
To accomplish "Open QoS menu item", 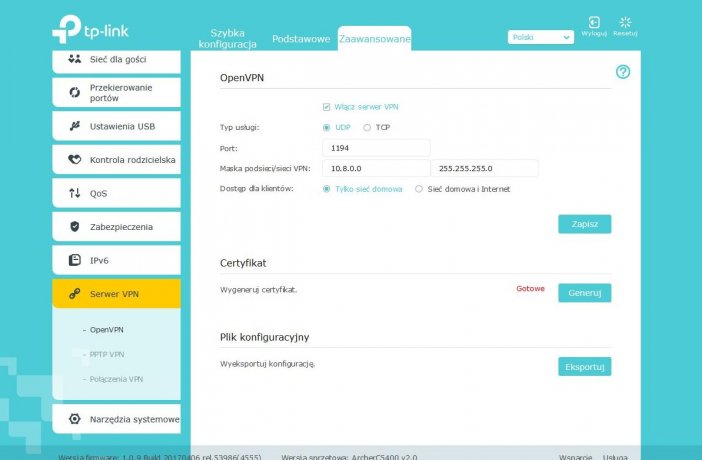I will pos(116,193).
